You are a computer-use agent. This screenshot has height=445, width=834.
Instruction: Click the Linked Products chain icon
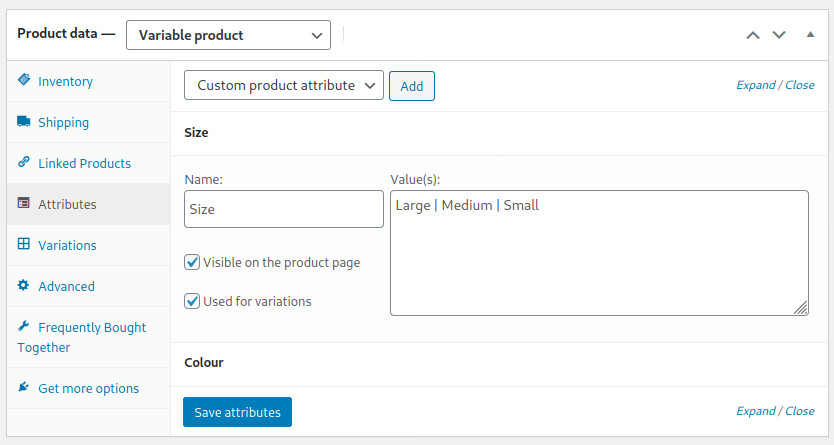[x=24, y=162]
